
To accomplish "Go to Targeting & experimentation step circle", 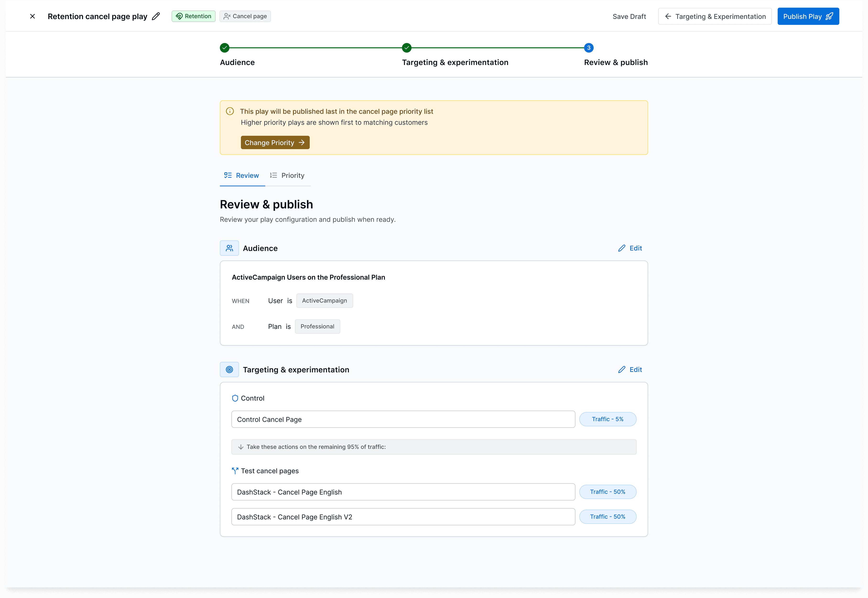I will [407, 48].
